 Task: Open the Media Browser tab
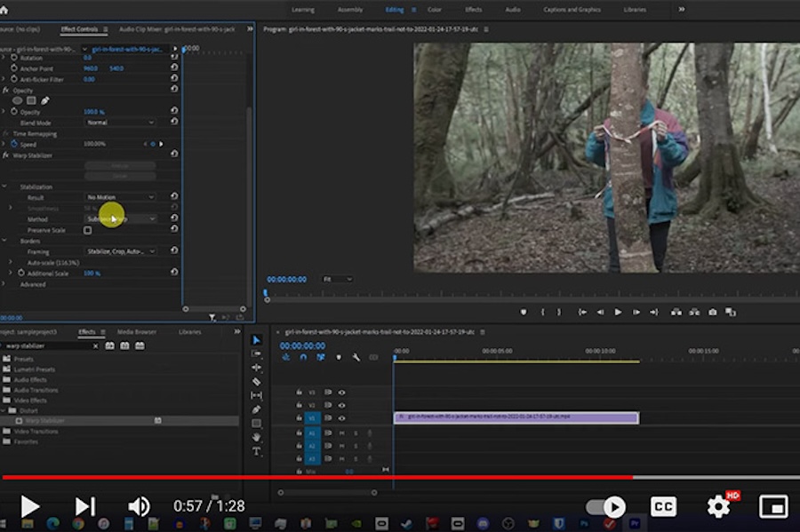click(137, 332)
